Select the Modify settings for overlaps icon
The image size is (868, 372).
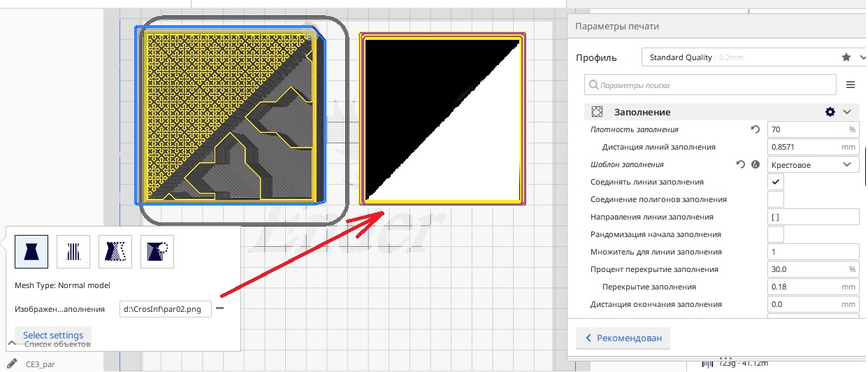click(x=115, y=251)
